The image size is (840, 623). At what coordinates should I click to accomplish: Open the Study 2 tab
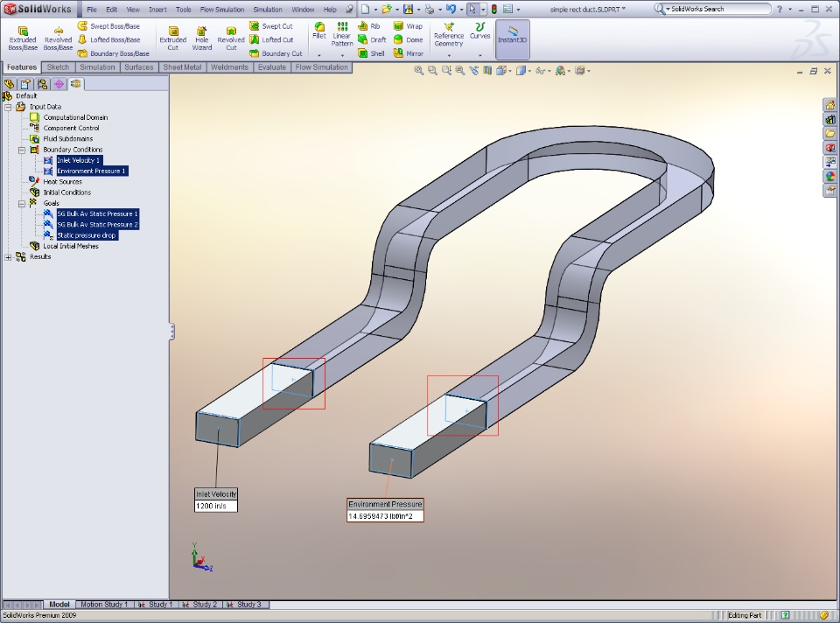point(199,605)
